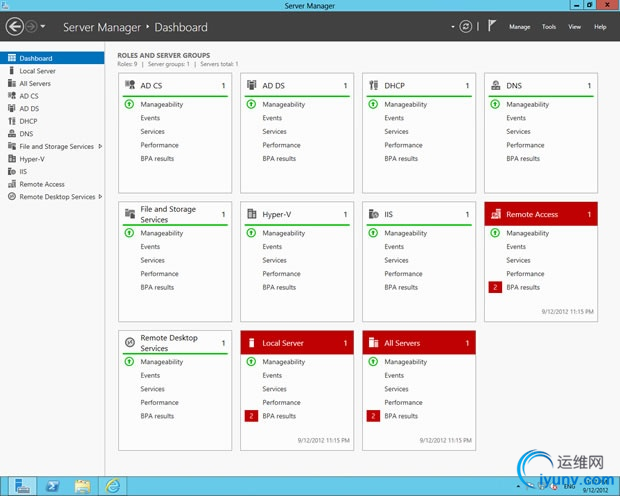Click red 2 badge in Local Server tile

251,416
